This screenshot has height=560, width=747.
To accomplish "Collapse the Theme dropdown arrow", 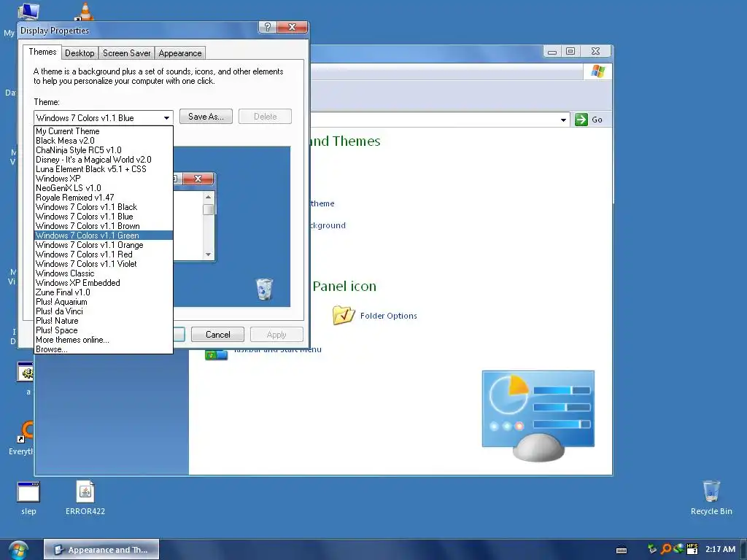I will click(166, 117).
